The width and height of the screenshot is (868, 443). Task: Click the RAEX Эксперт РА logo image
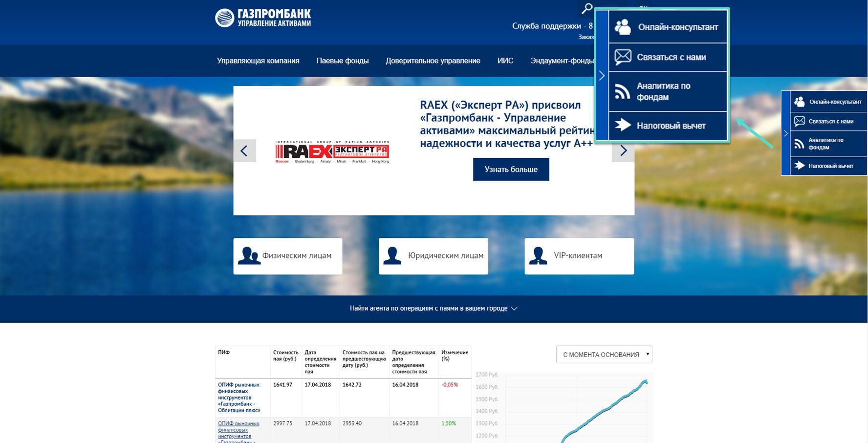[x=332, y=152]
